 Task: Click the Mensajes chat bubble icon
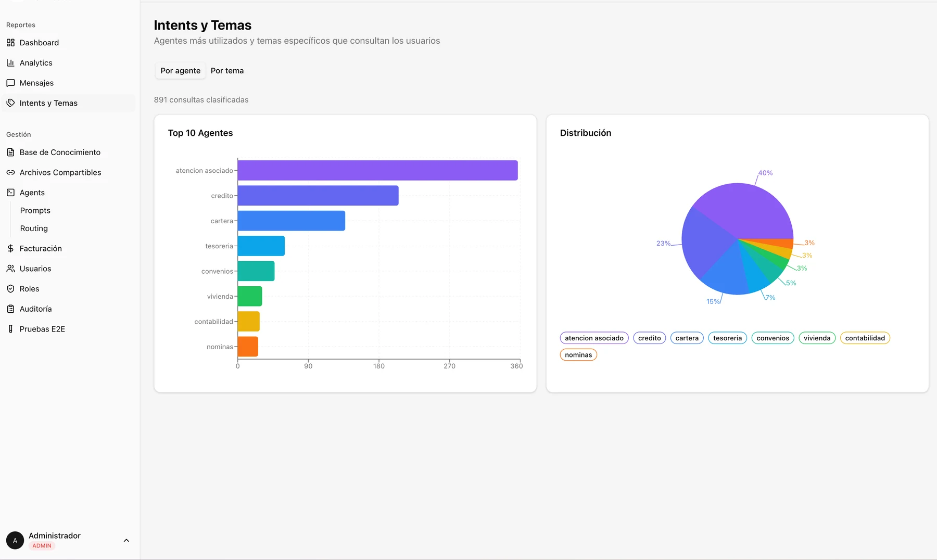[x=10, y=83]
